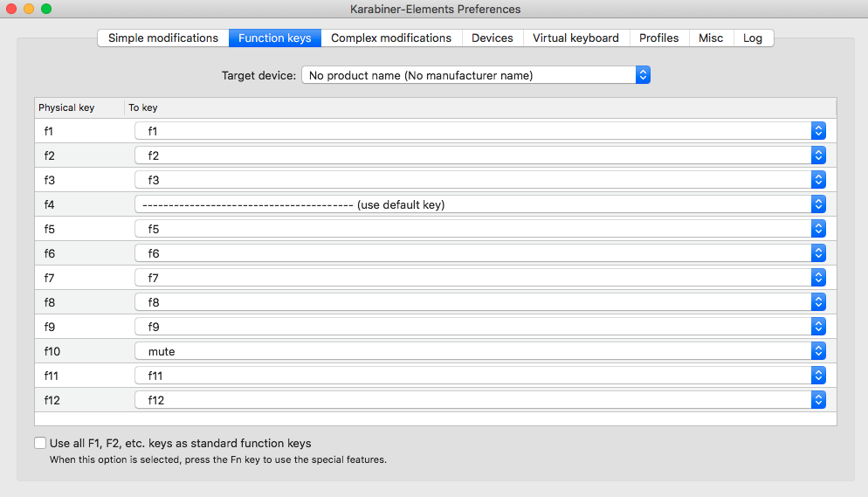Open the f11 To key dropdown
This screenshot has height=497, width=868.
tap(480, 376)
